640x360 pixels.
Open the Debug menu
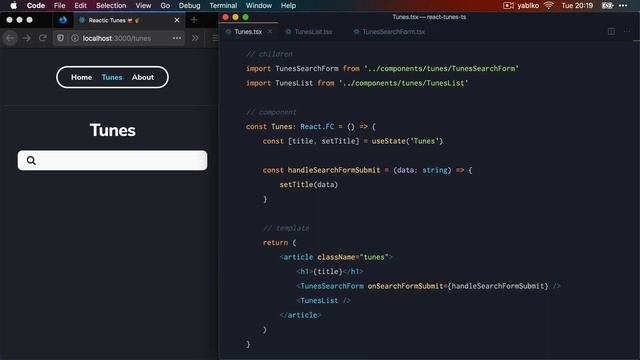click(x=189, y=5)
